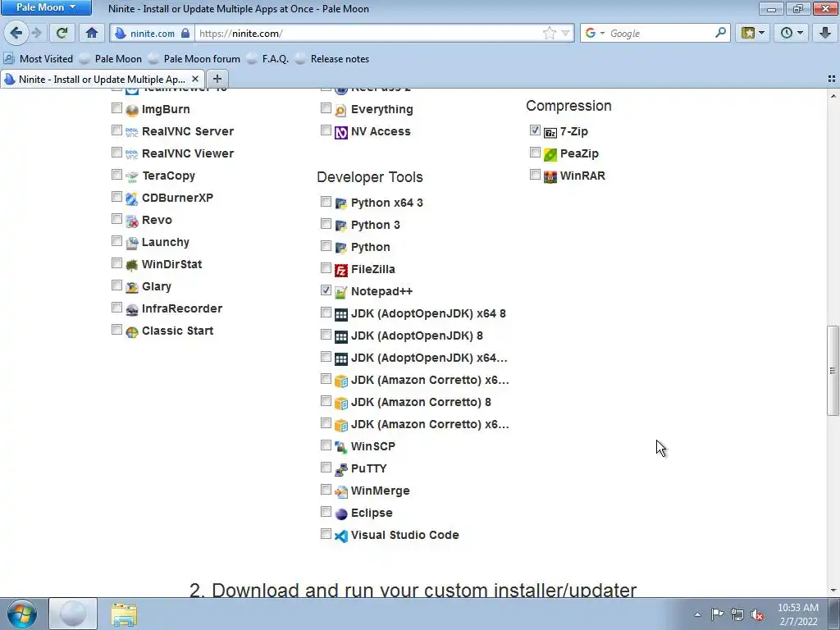Uncheck the Notepad++ checkbox
This screenshot has height=630, width=840.
326,290
